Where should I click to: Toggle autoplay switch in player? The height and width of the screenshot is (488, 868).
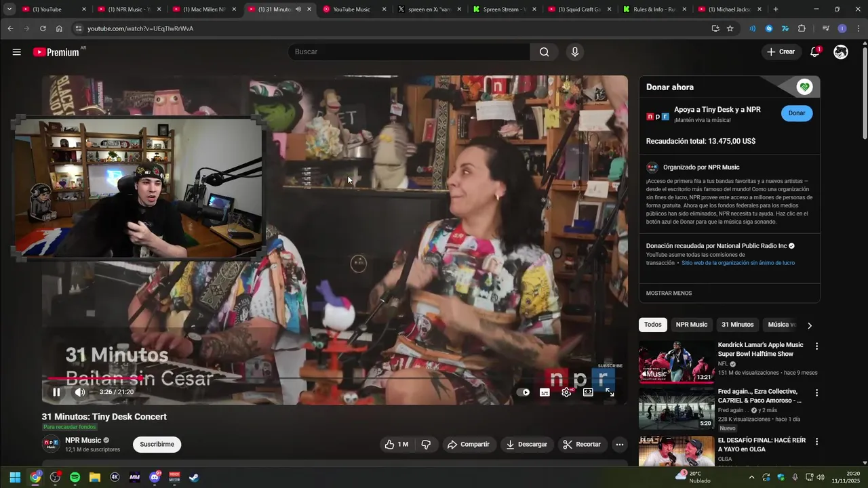coord(523,392)
